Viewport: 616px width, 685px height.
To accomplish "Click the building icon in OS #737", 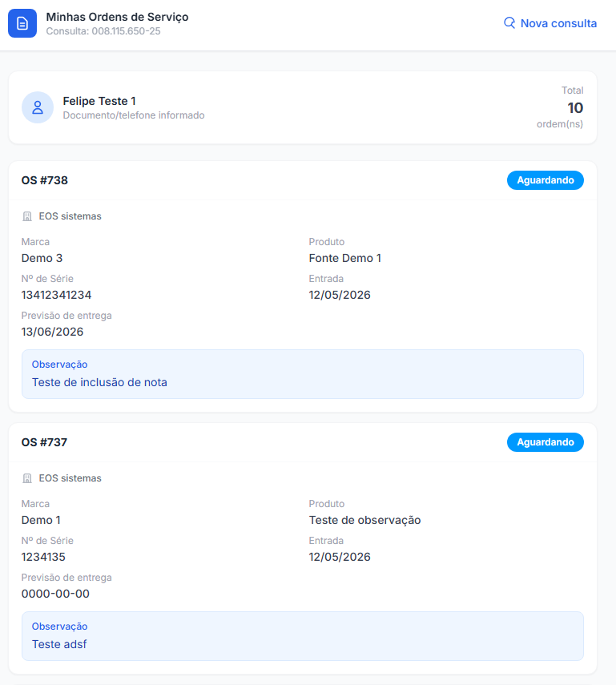I will 27,478.
